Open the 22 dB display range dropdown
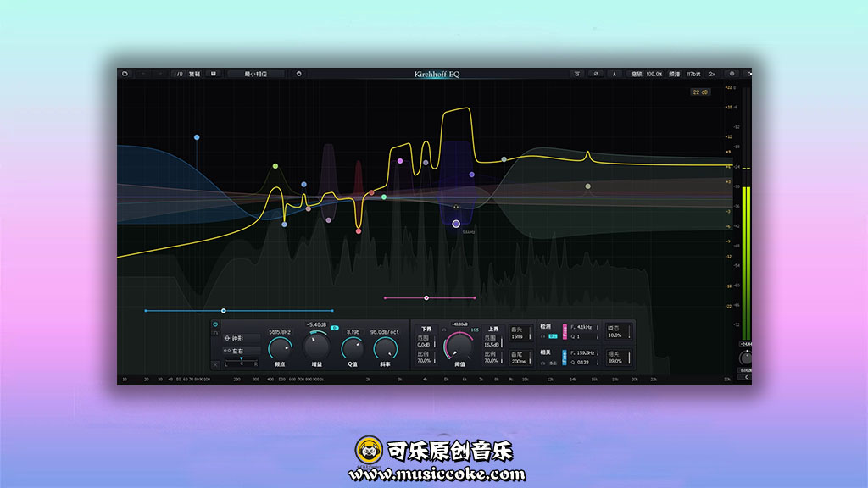This screenshot has height=488, width=868. [x=699, y=91]
